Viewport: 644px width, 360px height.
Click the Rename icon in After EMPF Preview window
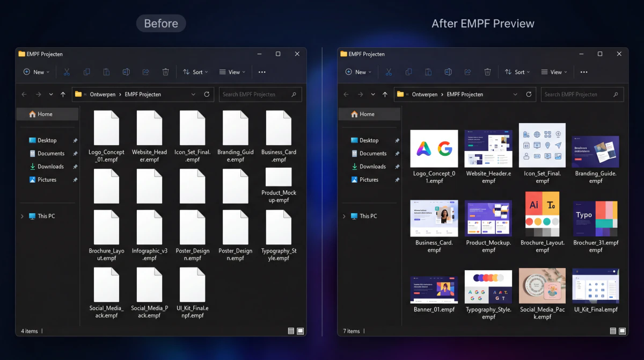tap(448, 72)
